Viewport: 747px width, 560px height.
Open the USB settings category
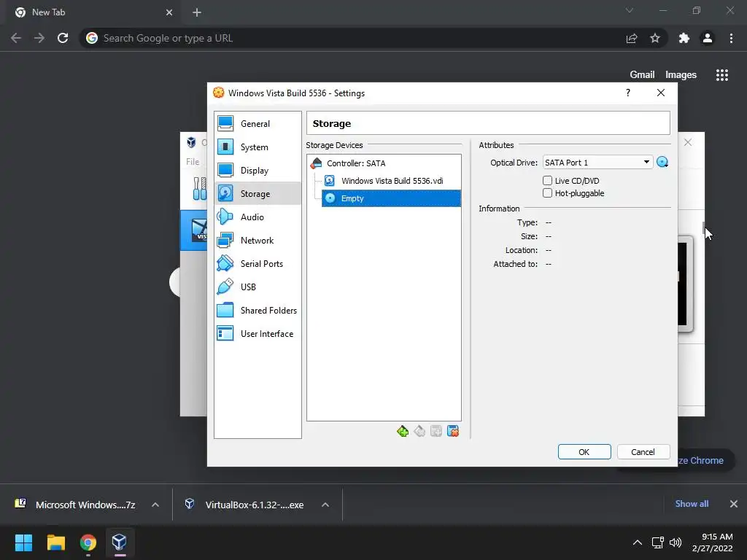[x=258, y=287]
